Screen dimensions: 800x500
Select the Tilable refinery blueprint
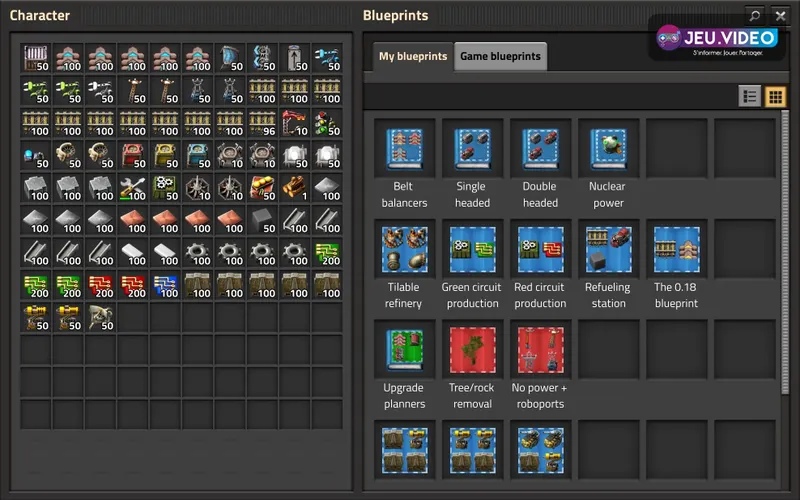point(404,249)
